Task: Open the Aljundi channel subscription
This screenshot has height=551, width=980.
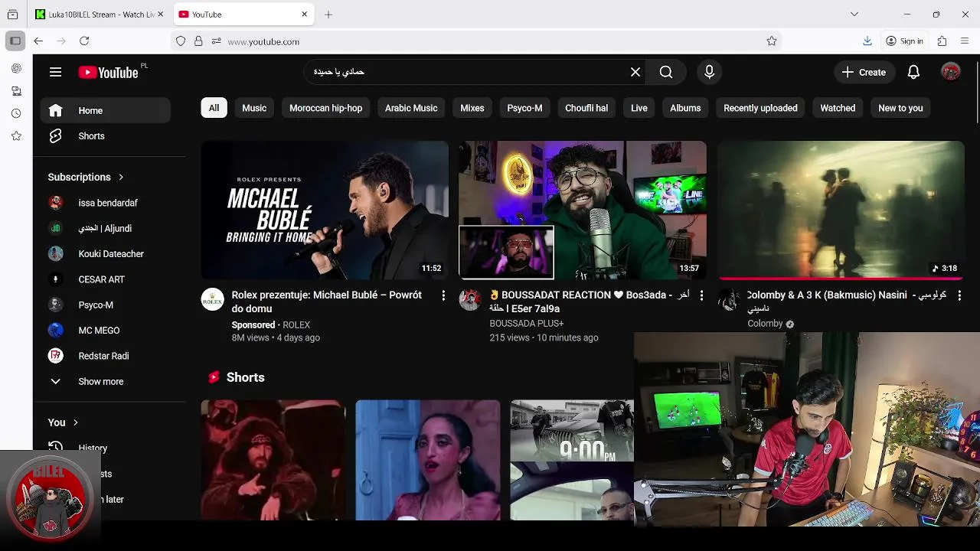Action: click(106, 228)
